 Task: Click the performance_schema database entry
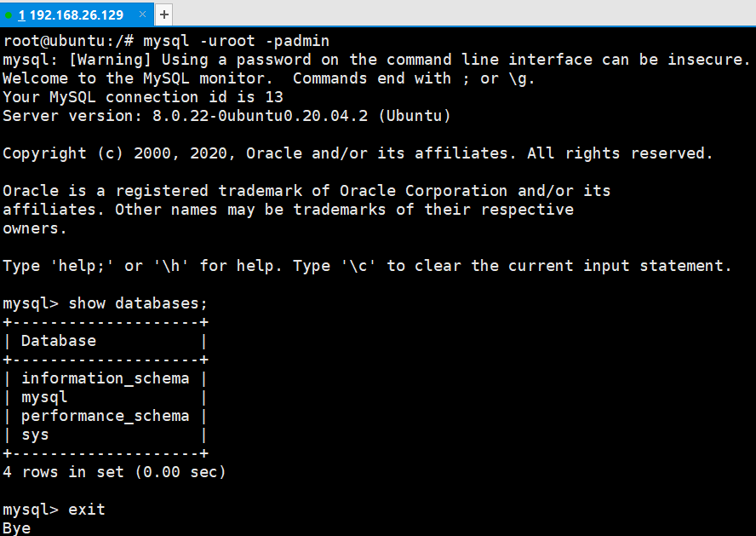pyautogui.click(x=105, y=416)
